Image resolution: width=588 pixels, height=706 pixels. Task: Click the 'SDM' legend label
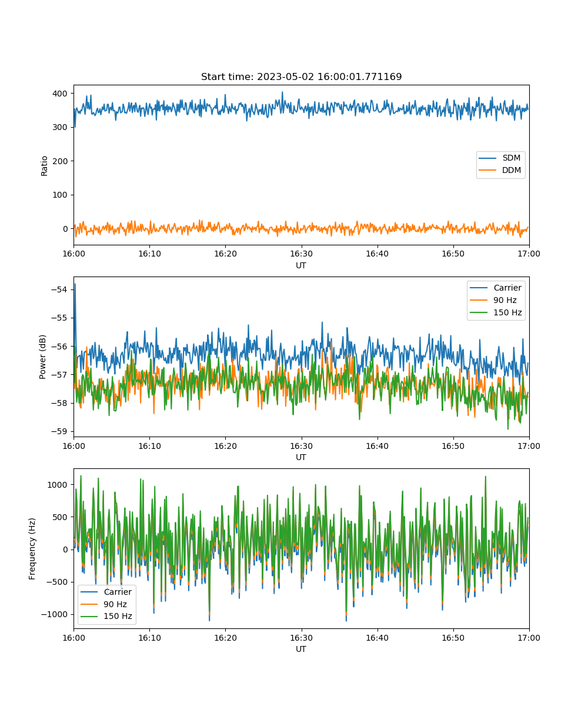click(x=512, y=158)
